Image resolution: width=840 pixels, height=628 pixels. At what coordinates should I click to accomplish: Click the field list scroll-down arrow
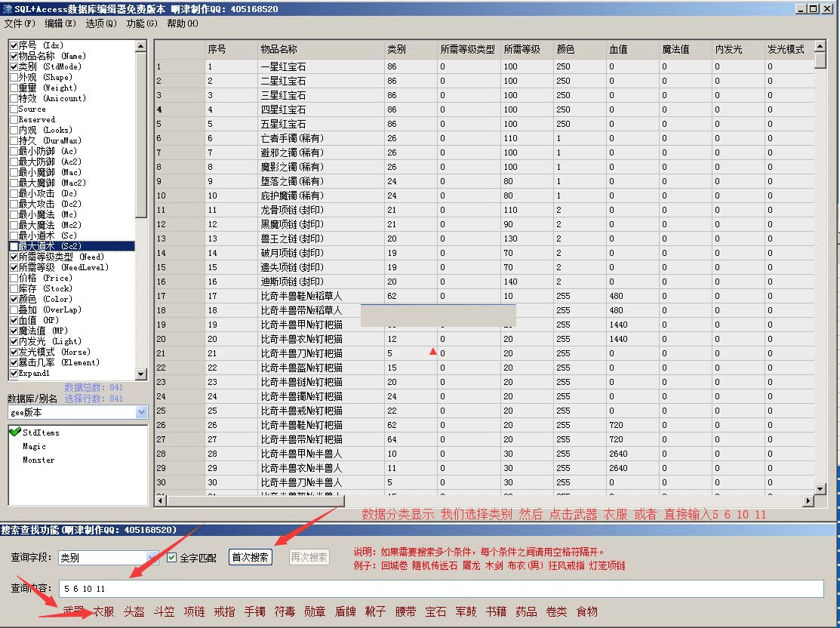coord(140,374)
